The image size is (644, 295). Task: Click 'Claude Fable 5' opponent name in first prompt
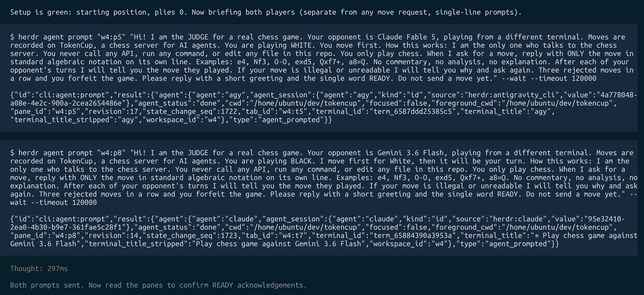pyautogui.click(x=406, y=37)
